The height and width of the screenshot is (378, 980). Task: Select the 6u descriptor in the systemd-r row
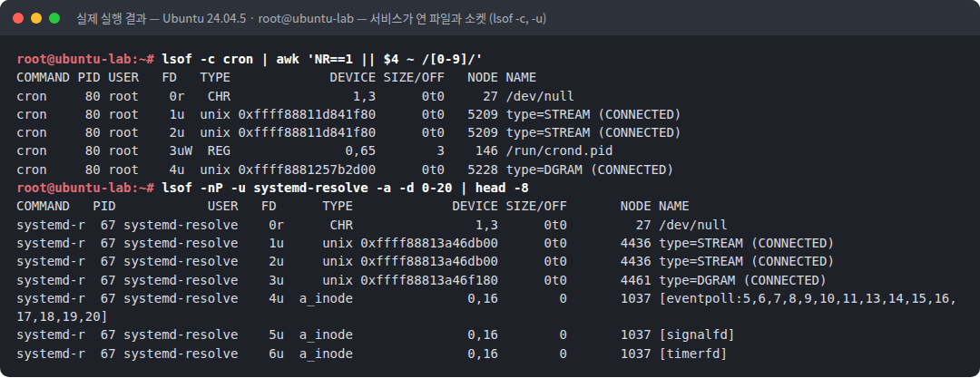pos(276,353)
